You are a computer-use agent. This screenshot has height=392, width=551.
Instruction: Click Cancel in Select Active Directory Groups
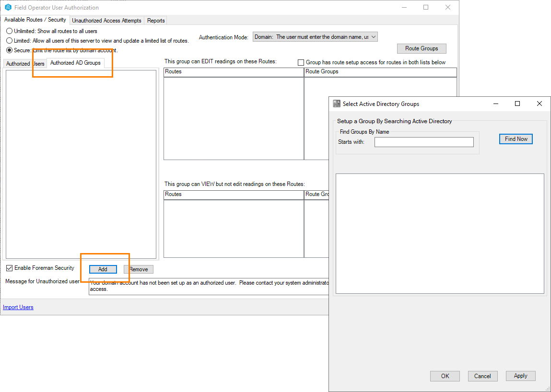(x=482, y=376)
